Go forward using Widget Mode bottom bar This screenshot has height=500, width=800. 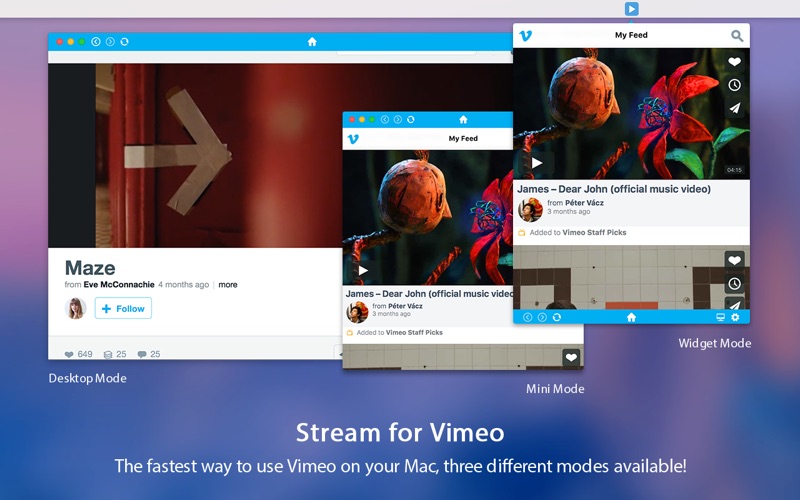[x=542, y=317]
